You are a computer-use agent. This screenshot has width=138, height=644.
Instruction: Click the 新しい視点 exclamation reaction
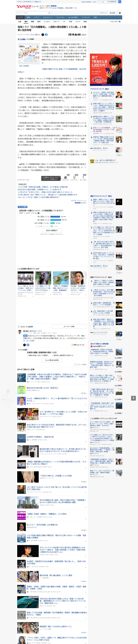[x=83, y=178]
